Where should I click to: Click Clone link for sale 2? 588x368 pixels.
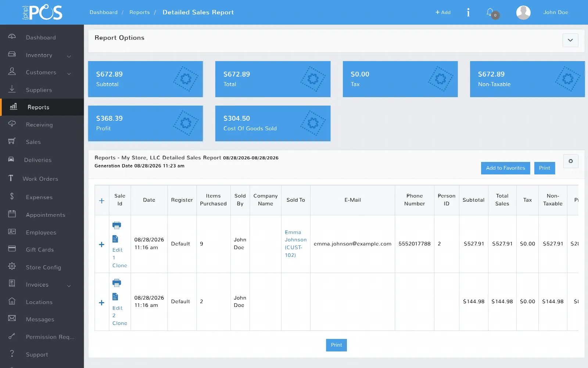point(120,323)
